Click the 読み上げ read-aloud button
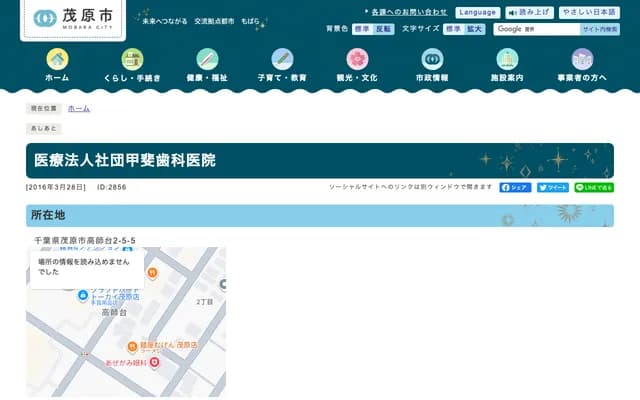This screenshot has height=400, width=640. tap(529, 12)
